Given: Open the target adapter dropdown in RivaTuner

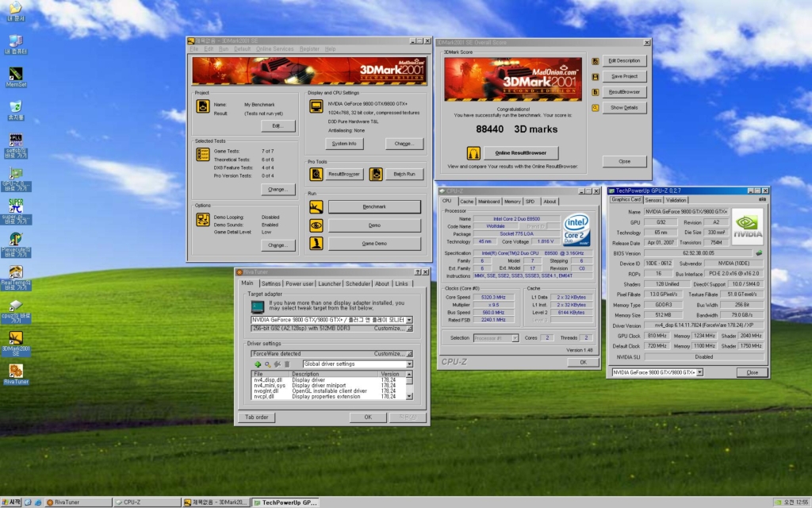Looking at the screenshot, I should [409, 321].
